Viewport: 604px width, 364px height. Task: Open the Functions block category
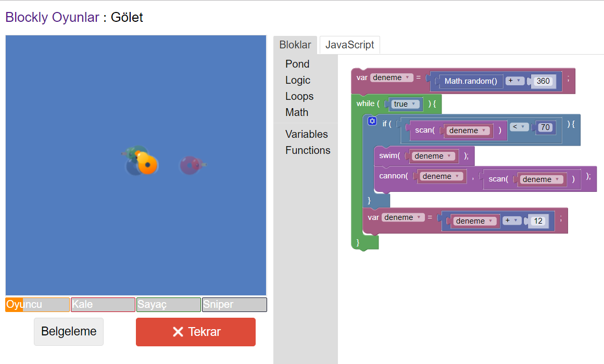[308, 150]
